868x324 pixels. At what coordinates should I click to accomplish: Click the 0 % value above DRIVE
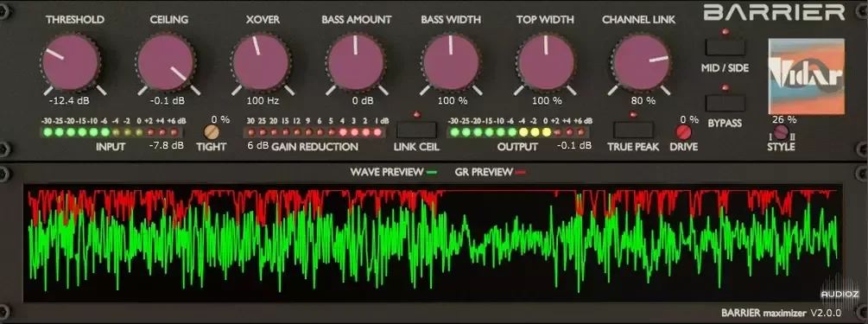tap(690, 119)
